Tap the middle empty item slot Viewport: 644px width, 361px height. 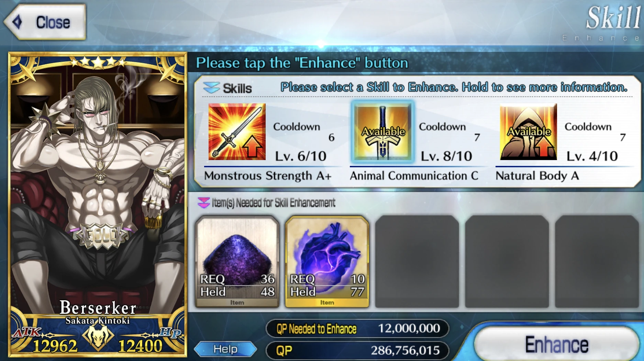pyautogui.click(x=507, y=261)
